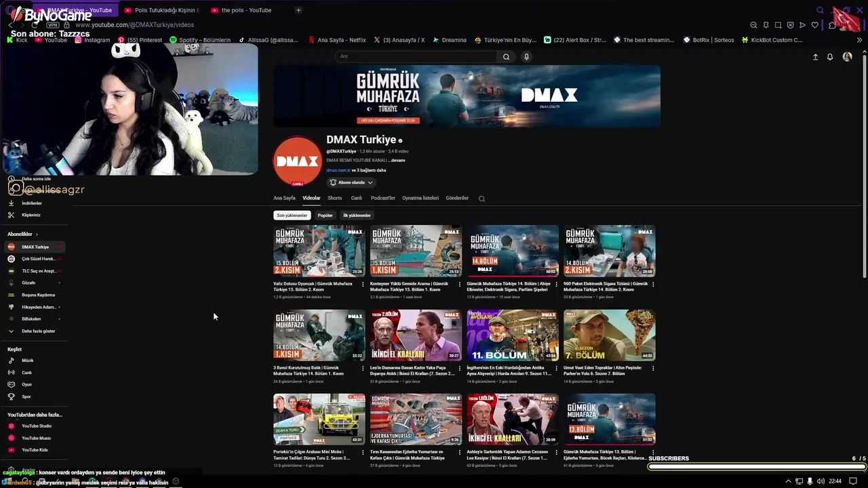The height and width of the screenshot is (488, 868).
Task: Switch to the Gönderiler channel tab
Action: [x=457, y=198]
